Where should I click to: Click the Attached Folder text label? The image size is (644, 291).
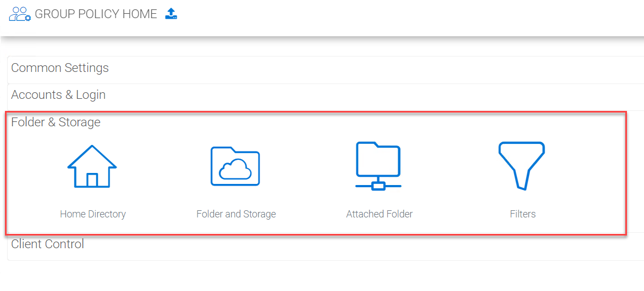pyautogui.click(x=379, y=214)
